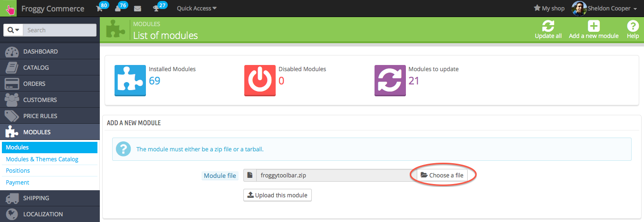Open the Sheldon Cooper user menu

(613, 9)
